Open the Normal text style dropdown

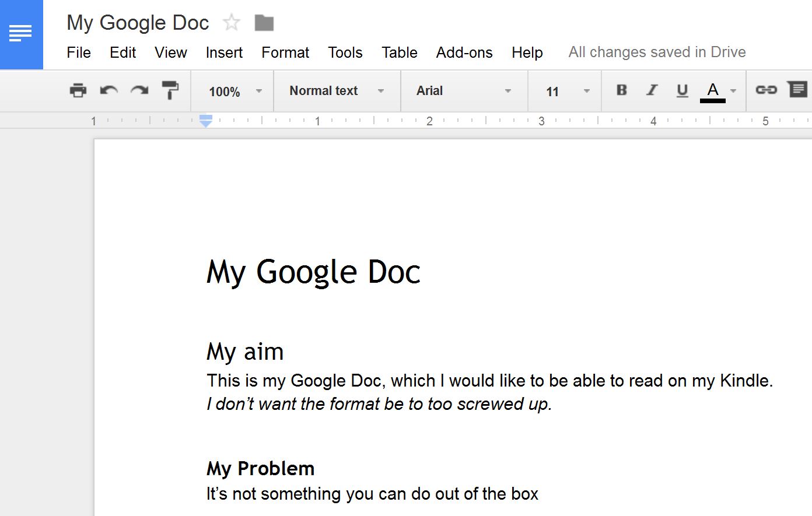(x=337, y=91)
